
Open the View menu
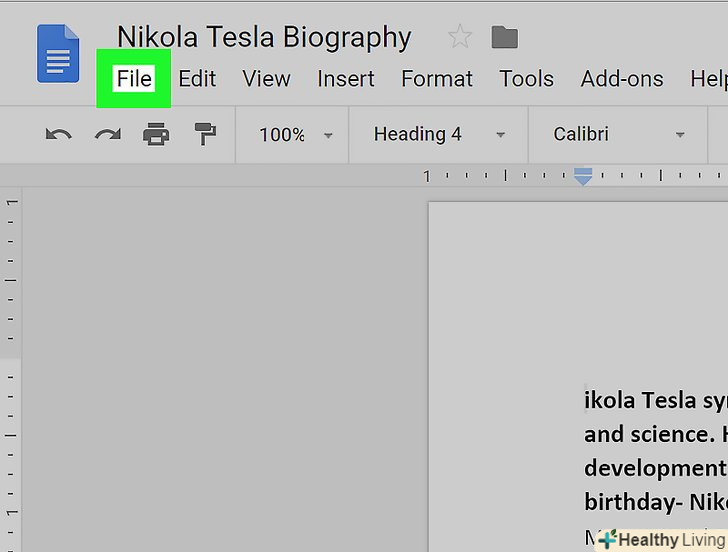[266, 79]
